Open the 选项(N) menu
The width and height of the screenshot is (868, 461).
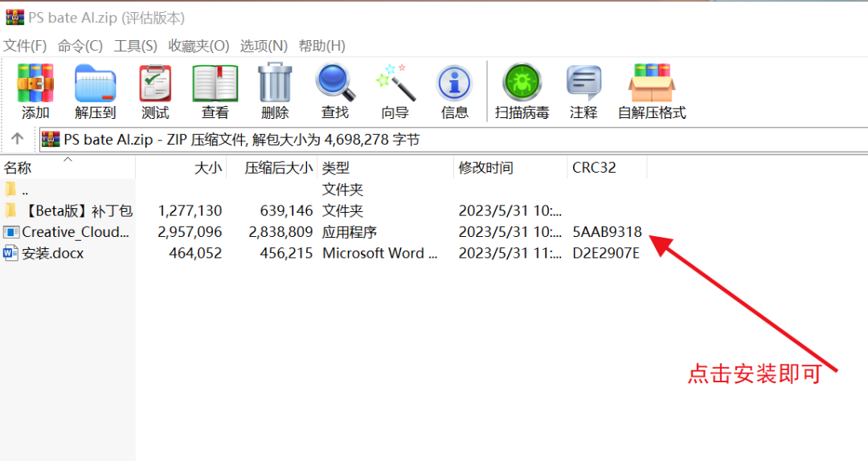pos(264,46)
